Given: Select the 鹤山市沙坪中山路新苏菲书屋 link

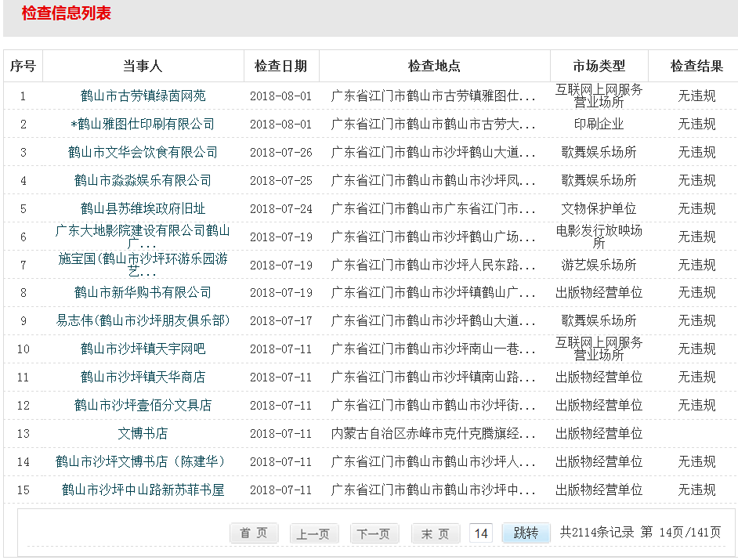Looking at the screenshot, I should tap(143, 490).
